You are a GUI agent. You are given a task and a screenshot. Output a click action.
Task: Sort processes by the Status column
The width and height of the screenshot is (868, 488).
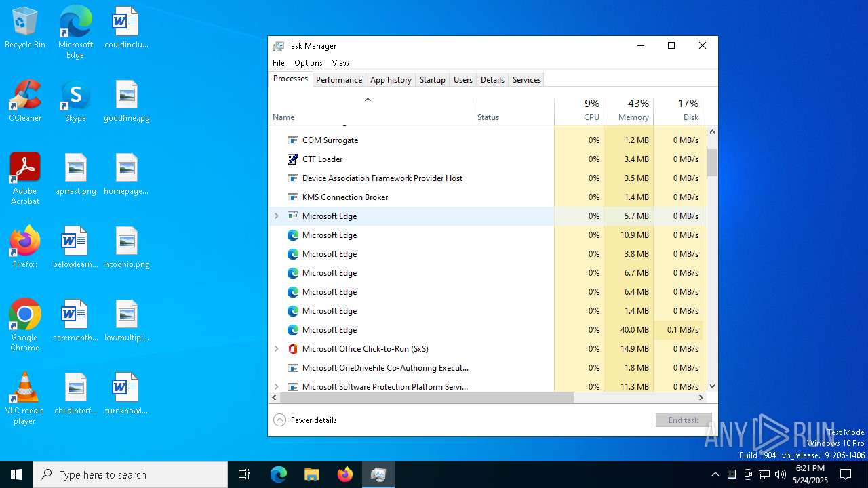click(x=513, y=111)
